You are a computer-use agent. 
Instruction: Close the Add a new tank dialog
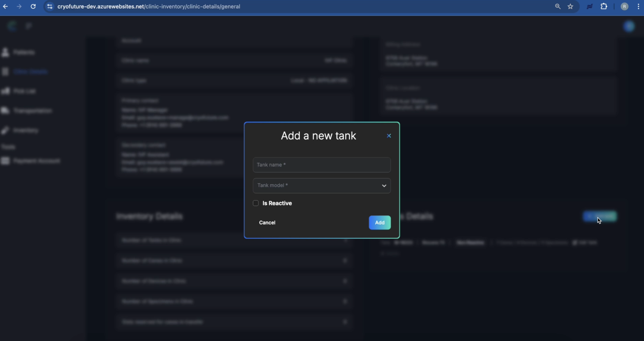(389, 136)
